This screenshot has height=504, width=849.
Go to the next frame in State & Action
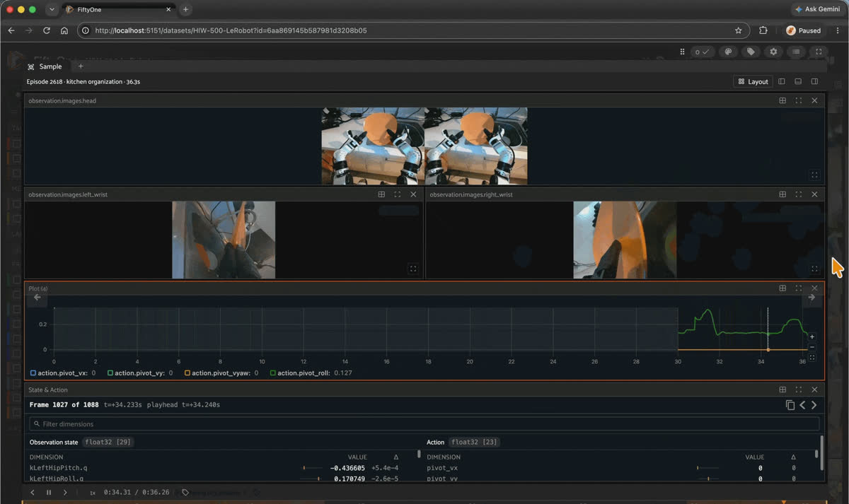click(814, 405)
